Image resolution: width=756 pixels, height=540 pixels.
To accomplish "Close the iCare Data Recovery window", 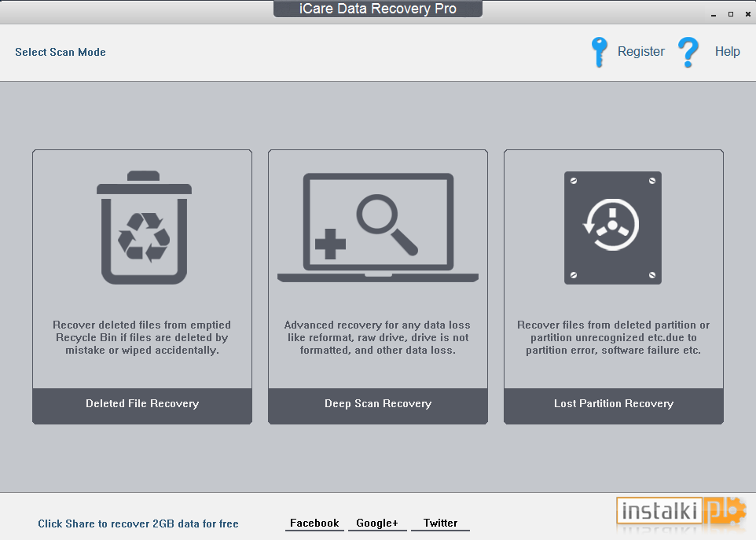I will (748, 14).
